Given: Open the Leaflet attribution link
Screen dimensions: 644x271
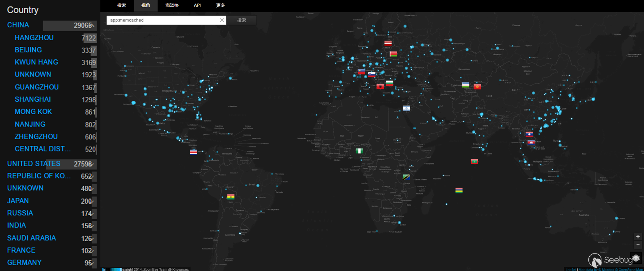Looking at the screenshot, I should click(x=570, y=269).
